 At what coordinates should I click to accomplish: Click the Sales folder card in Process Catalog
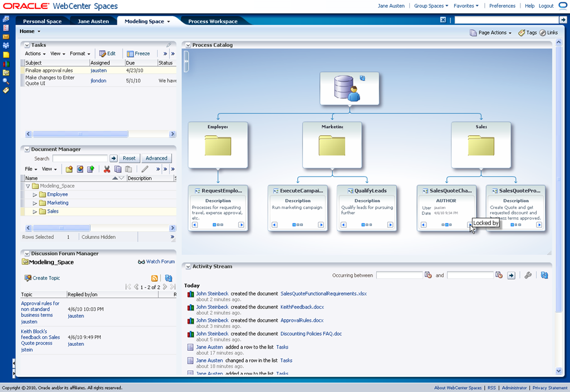481,145
